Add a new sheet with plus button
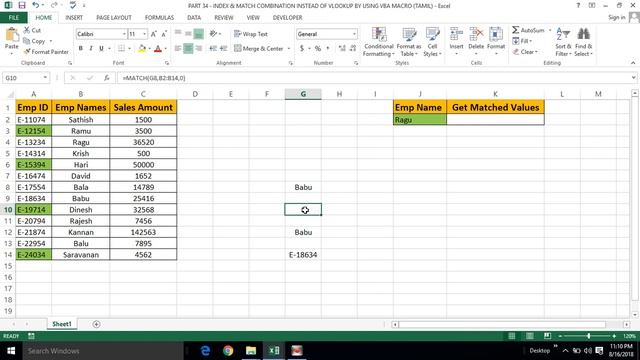Viewport: 640px width, 360px height. (96, 324)
